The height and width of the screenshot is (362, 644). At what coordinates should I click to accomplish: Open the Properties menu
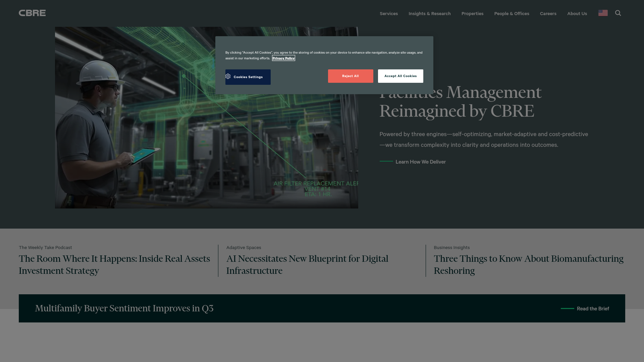pyautogui.click(x=472, y=13)
